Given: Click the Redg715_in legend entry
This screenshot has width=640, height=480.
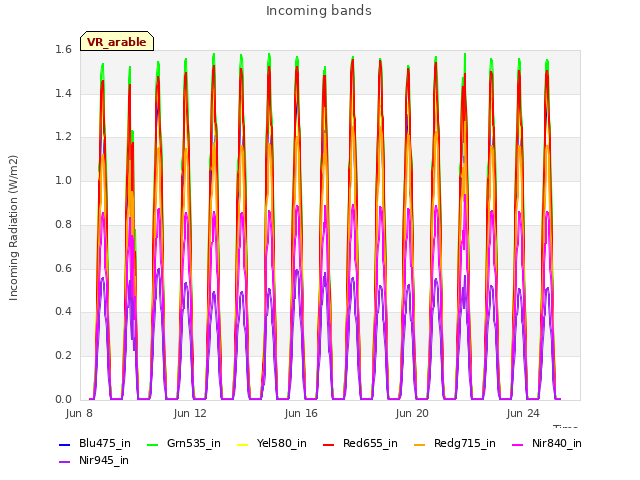Looking at the screenshot, I should 455,444.
